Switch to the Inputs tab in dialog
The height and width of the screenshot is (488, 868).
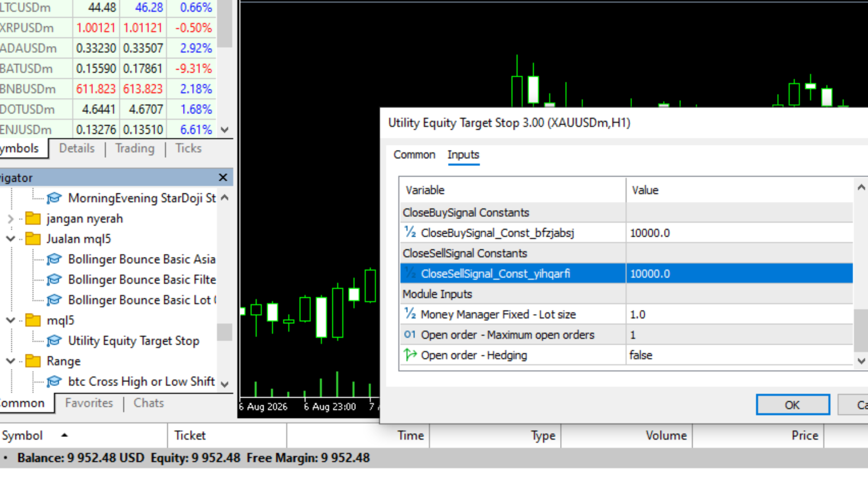point(463,155)
